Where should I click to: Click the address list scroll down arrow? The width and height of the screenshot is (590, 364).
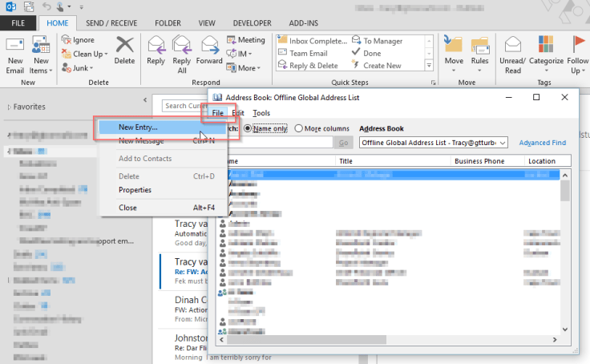565,330
